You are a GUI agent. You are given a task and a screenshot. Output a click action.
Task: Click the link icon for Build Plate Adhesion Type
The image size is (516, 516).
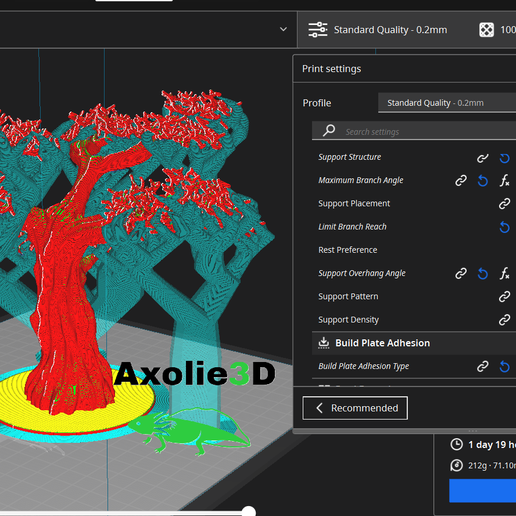point(482,366)
